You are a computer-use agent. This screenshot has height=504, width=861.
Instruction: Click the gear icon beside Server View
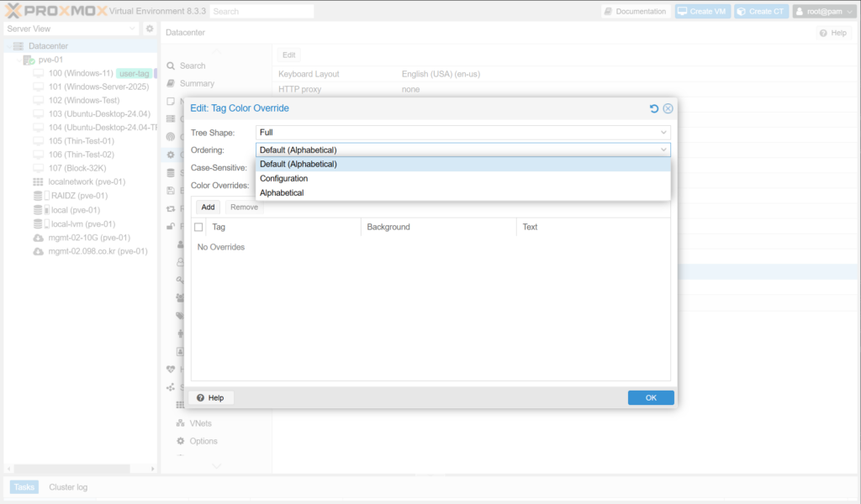point(150,29)
